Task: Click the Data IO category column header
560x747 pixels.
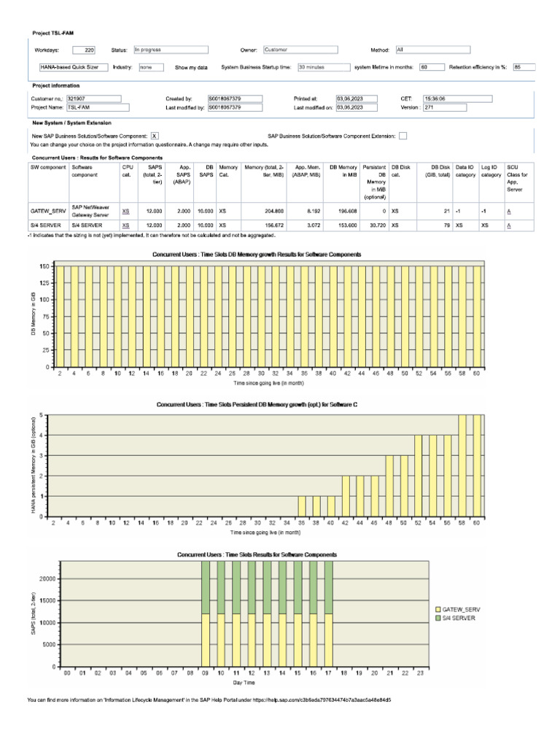Action: point(465,171)
